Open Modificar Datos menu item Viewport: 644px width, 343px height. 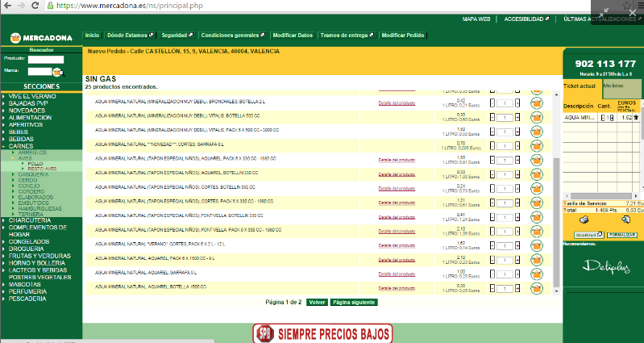(x=293, y=36)
